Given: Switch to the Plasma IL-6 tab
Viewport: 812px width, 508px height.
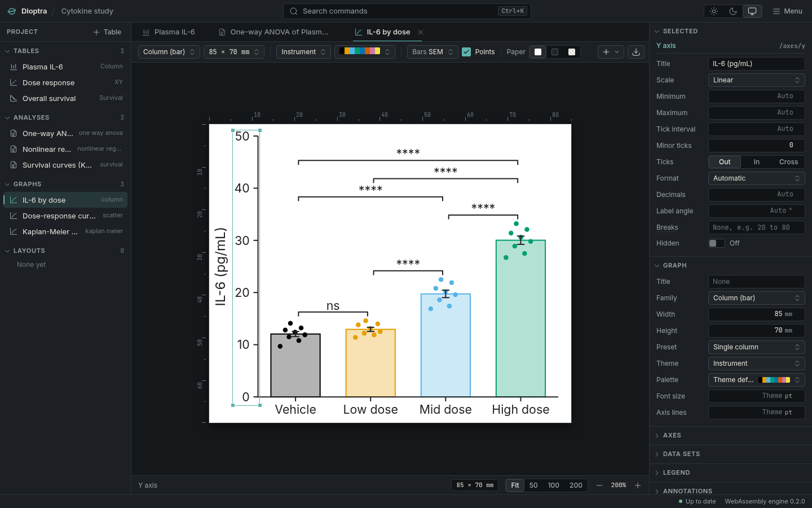Looking at the screenshot, I should pos(169,32).
